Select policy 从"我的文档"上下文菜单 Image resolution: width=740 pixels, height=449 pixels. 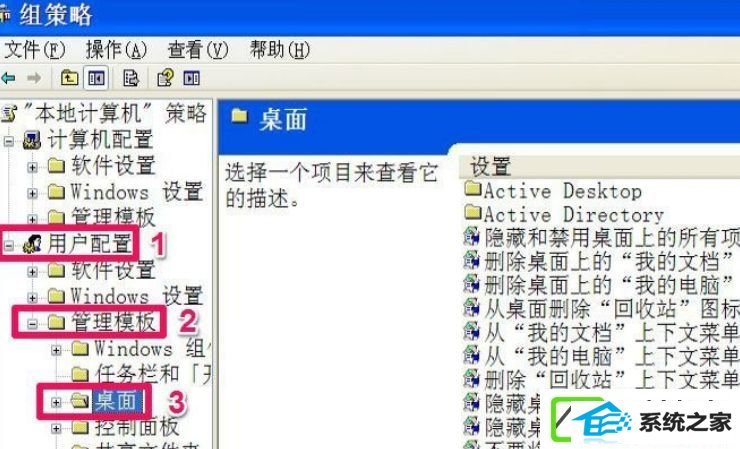[x=612, y=332]
